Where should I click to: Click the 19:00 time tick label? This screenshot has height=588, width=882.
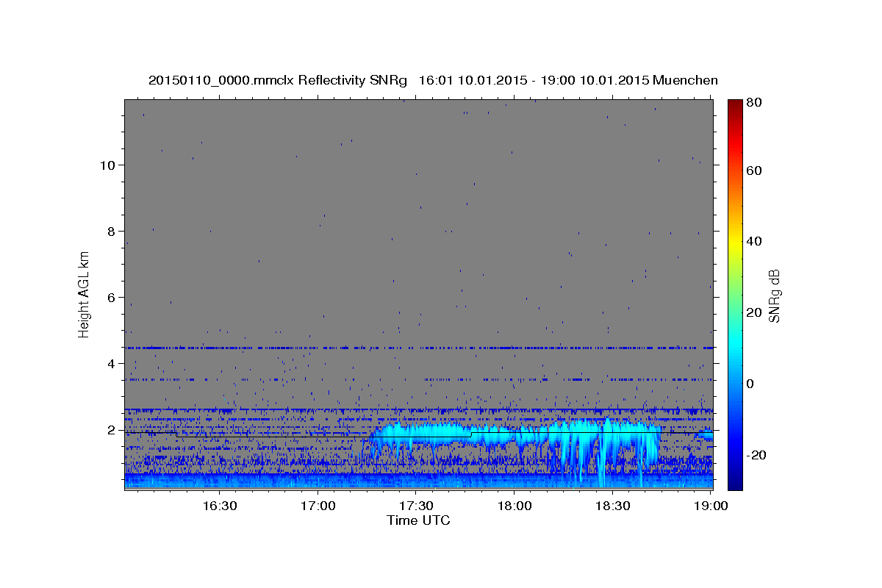click(x=710, y=506)
